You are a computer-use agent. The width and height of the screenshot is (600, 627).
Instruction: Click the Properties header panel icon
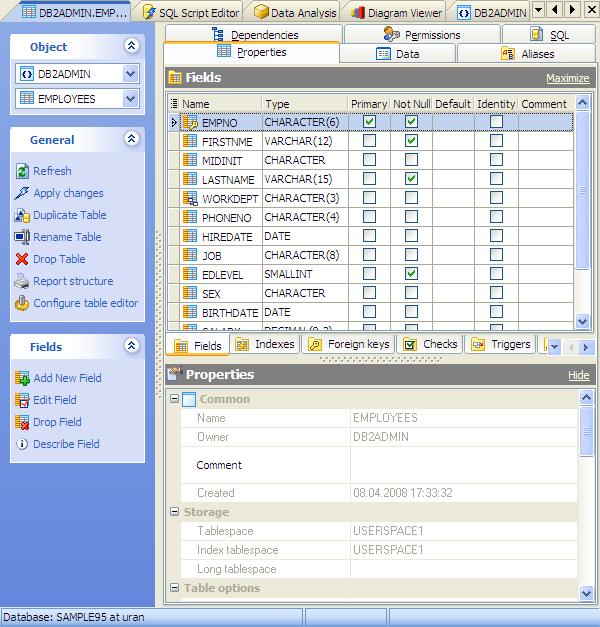pos(175,373)
